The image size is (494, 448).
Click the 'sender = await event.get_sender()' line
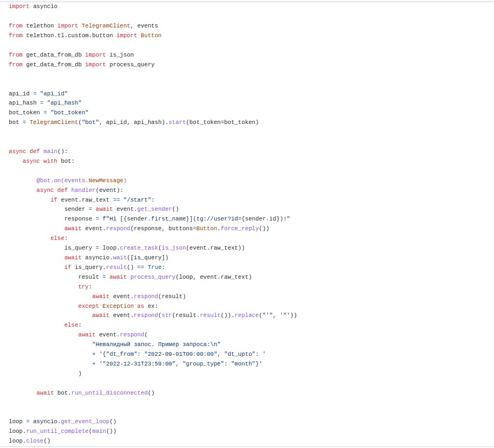122,209
